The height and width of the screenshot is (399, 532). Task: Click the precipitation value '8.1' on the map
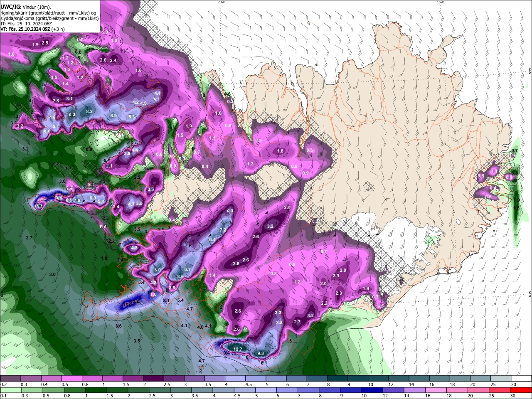[166, 300]
